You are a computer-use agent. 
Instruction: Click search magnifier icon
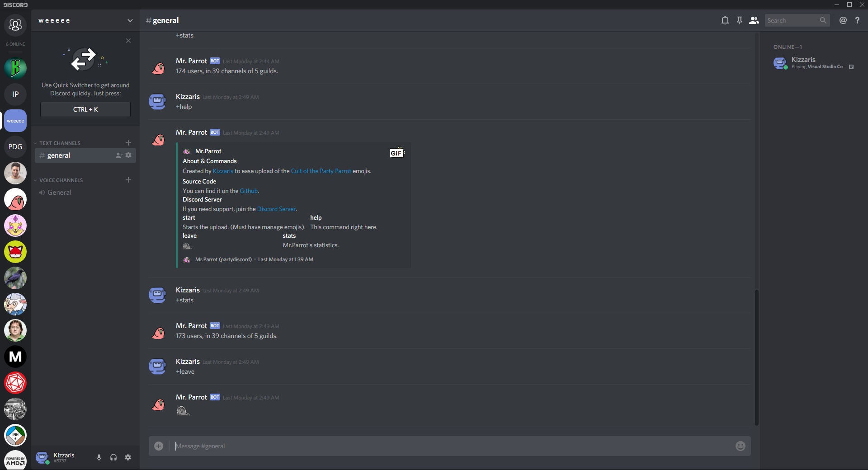click(823, 20)
